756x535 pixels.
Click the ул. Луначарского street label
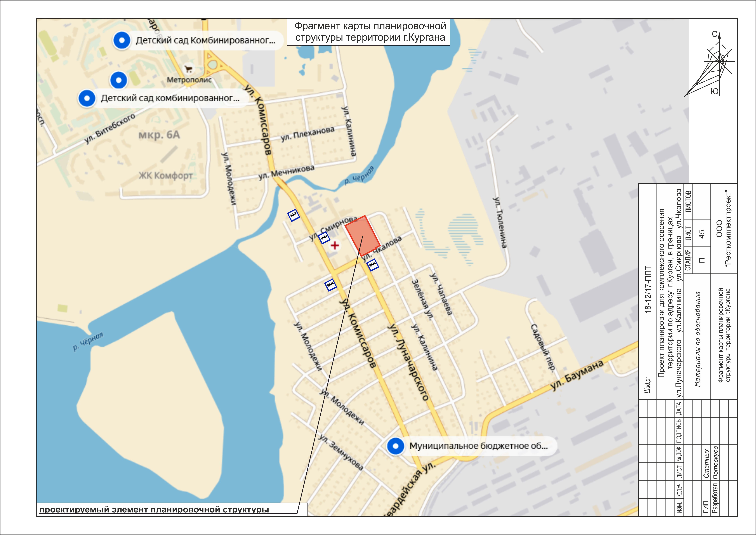409,362
